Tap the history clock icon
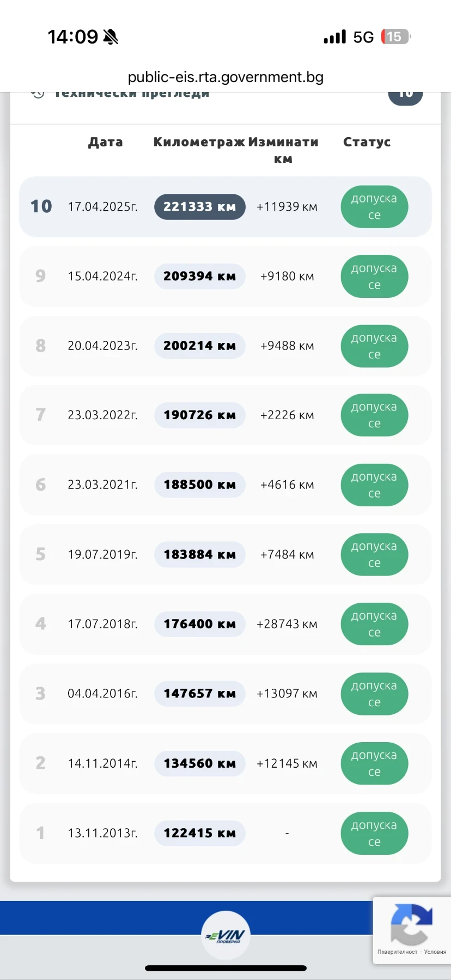 coord(38,93)
